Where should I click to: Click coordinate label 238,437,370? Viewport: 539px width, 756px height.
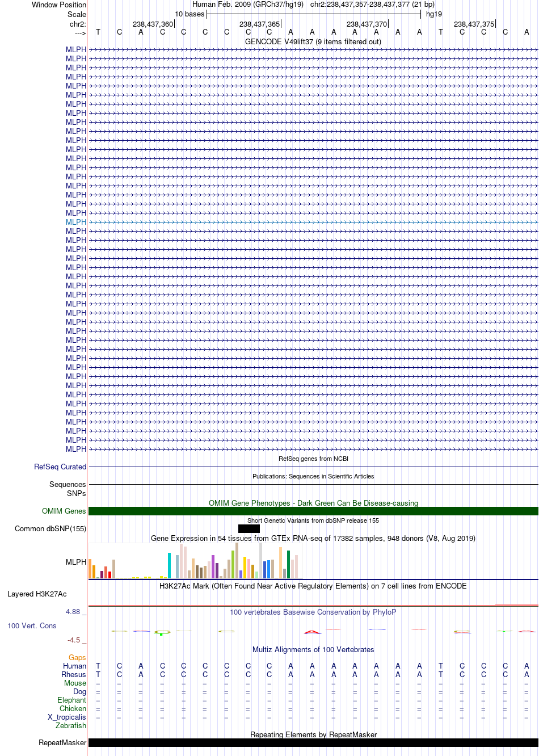[x=367, y=24]
